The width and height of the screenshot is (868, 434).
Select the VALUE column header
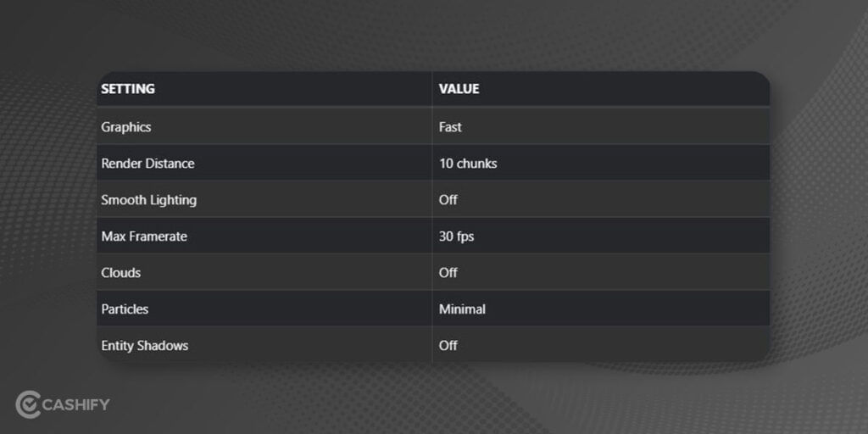pyautogui.click(x=459, y=89)
